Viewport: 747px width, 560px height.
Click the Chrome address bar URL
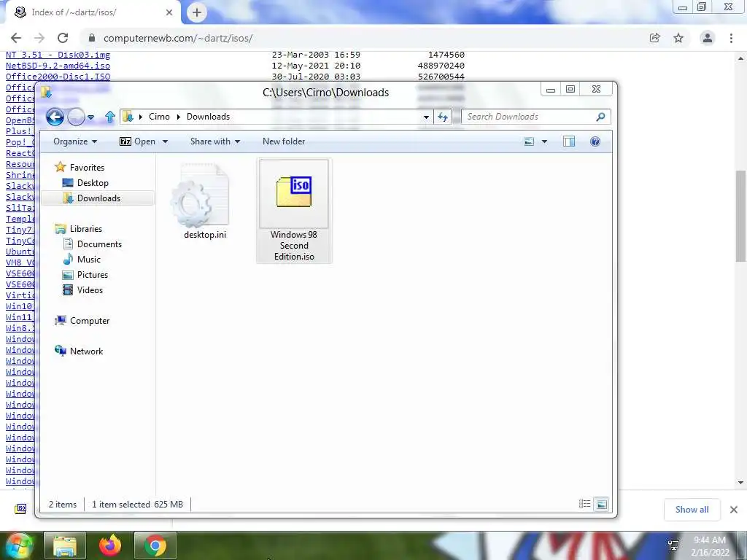178,38
